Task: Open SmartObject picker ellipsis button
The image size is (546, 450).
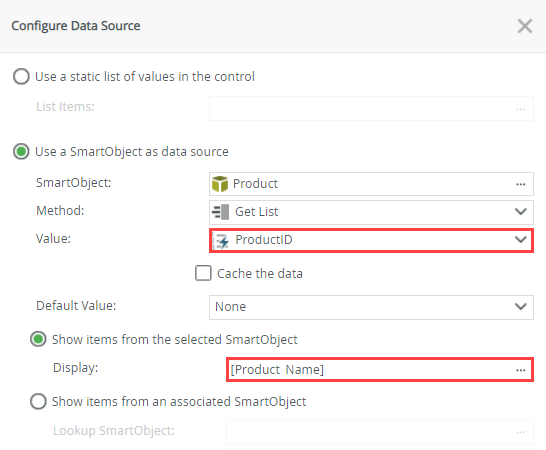Action: point(521,184)
